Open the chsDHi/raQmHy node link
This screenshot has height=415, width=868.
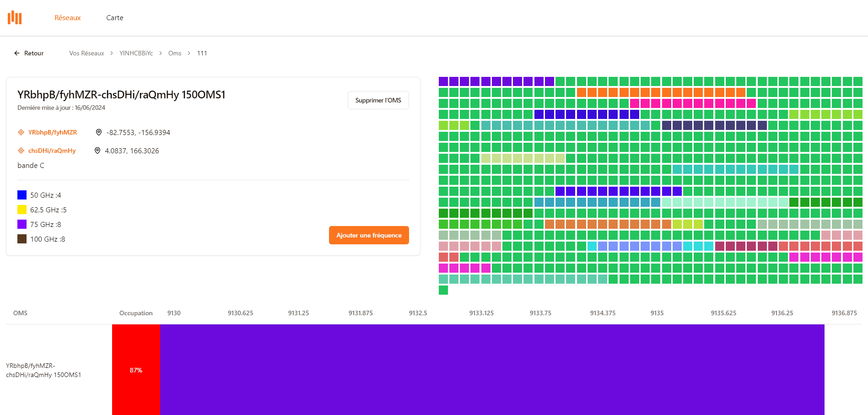tap(52, 151)
